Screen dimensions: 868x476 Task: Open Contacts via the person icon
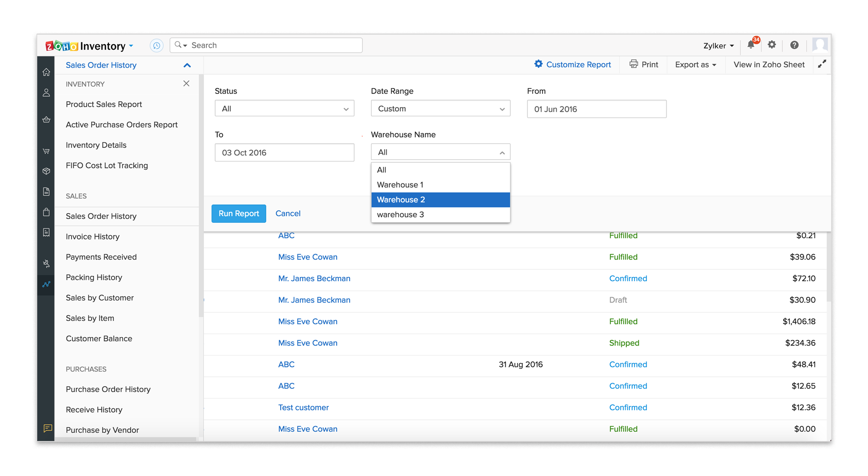point(46,93)
